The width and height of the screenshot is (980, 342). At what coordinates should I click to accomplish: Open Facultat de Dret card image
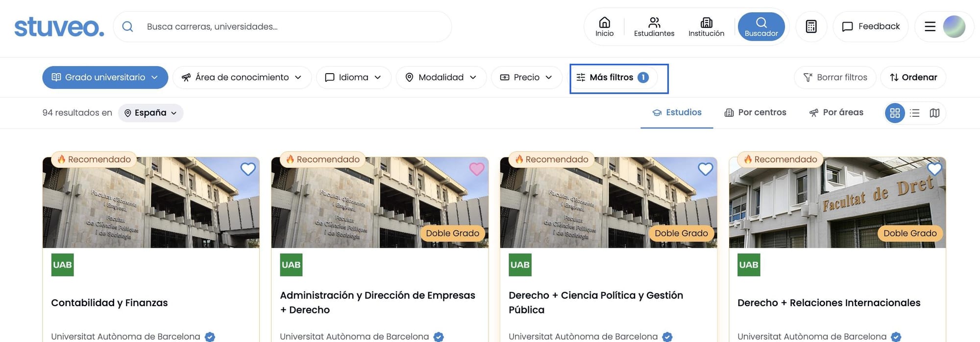[837, 202]
